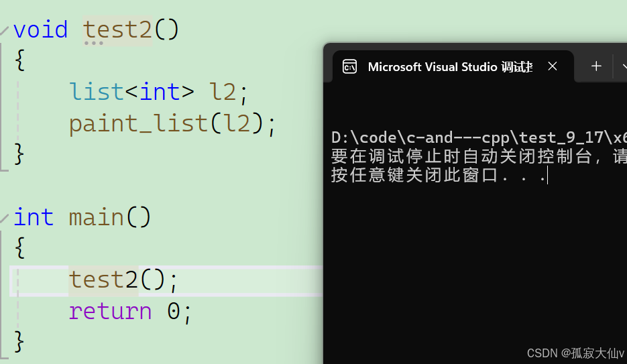Click the l2 variable declaration

click(x=223, y=90)
